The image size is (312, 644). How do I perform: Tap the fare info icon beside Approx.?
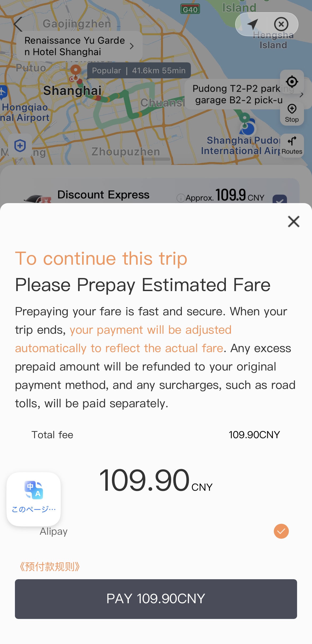point(181,198)
